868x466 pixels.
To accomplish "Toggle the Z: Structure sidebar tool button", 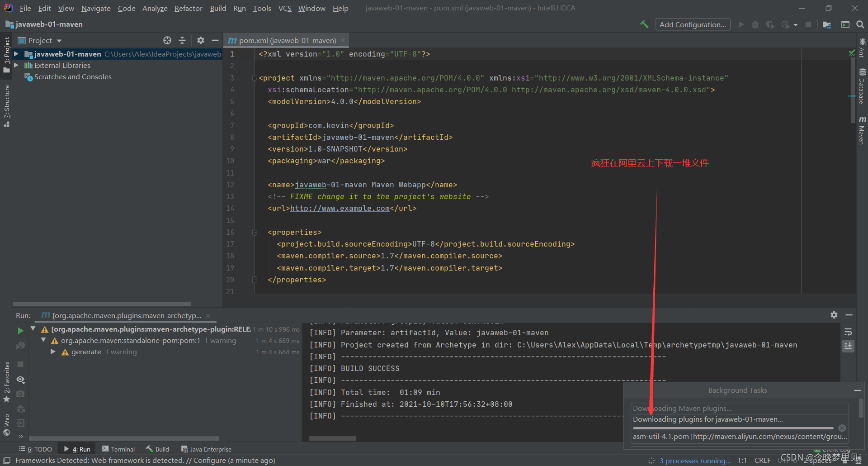I will (x=6, y=106).
